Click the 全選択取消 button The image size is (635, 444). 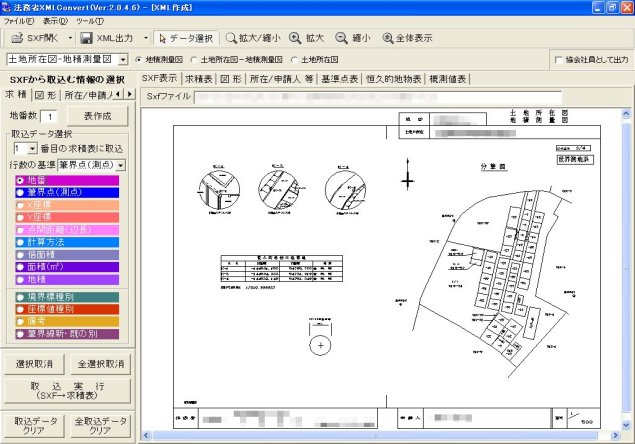click(100, 363)
